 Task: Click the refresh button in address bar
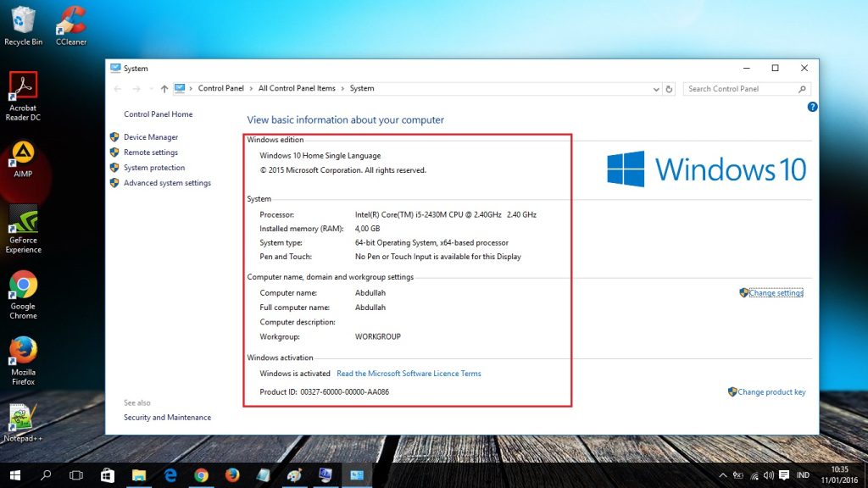pos(669,89)
